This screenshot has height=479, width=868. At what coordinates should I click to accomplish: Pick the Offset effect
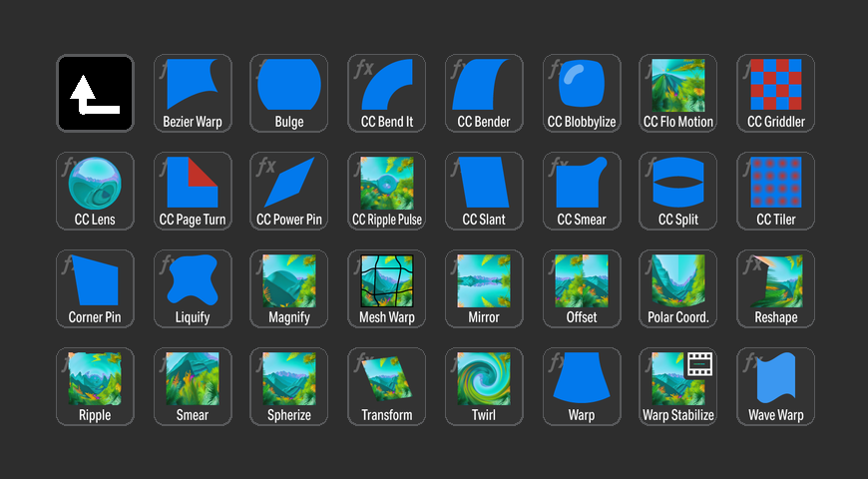pos(582,288)
